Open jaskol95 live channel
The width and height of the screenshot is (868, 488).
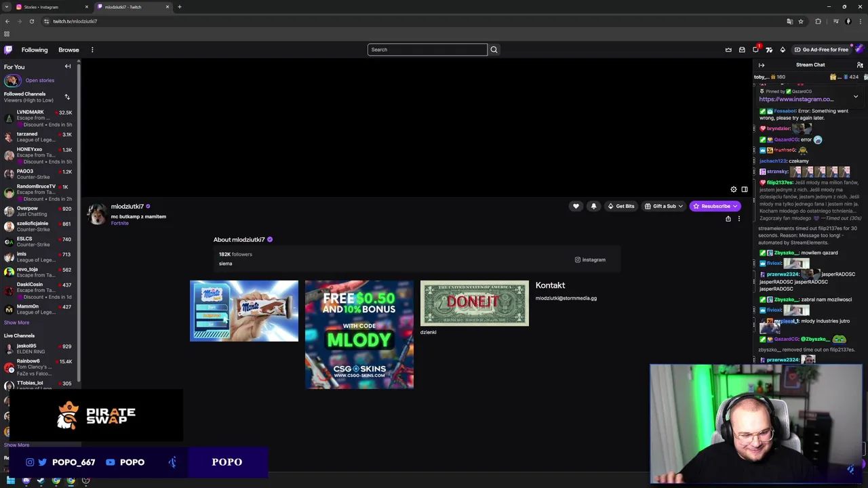(x=40, y=348)
